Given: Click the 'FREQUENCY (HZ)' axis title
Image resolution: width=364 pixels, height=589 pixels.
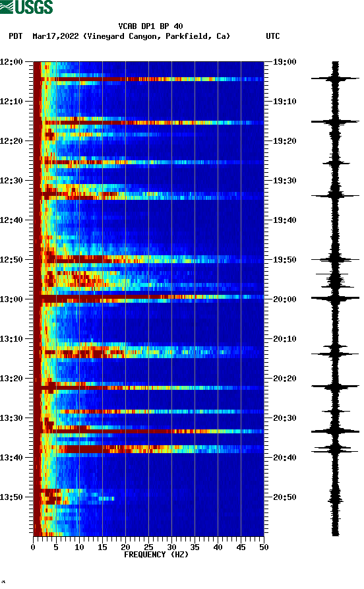Looking at the screenshot, I should coord(156,555).
